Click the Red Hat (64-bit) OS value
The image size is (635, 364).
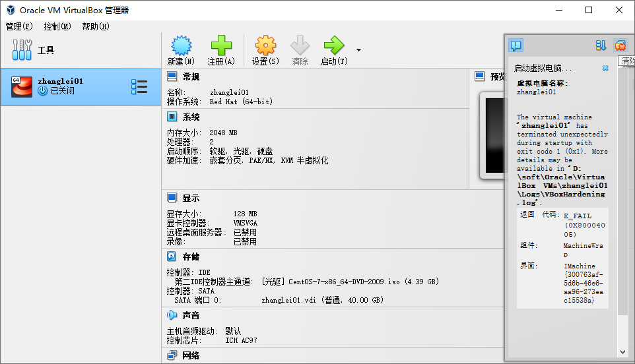click(x=241, y=102)
